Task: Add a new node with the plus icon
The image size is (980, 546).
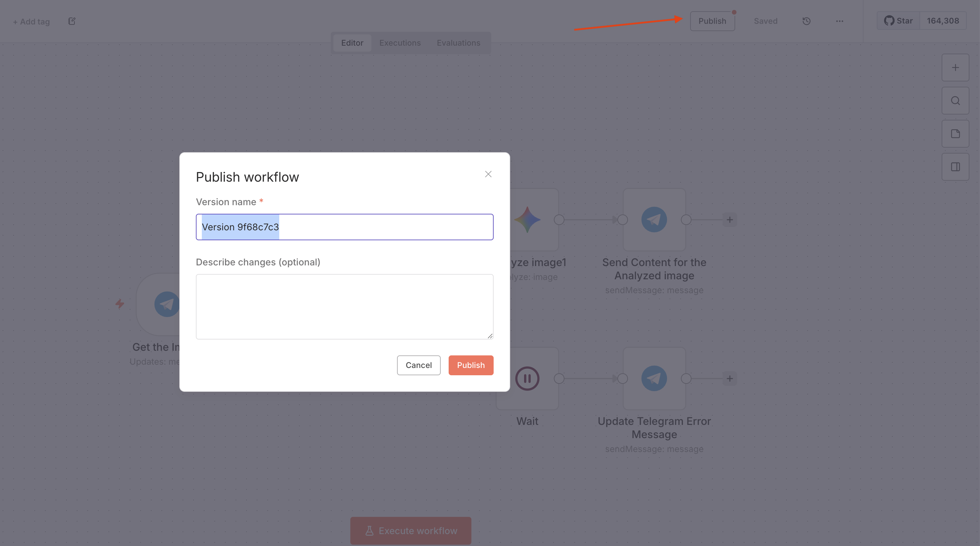Action: point(955,68)
